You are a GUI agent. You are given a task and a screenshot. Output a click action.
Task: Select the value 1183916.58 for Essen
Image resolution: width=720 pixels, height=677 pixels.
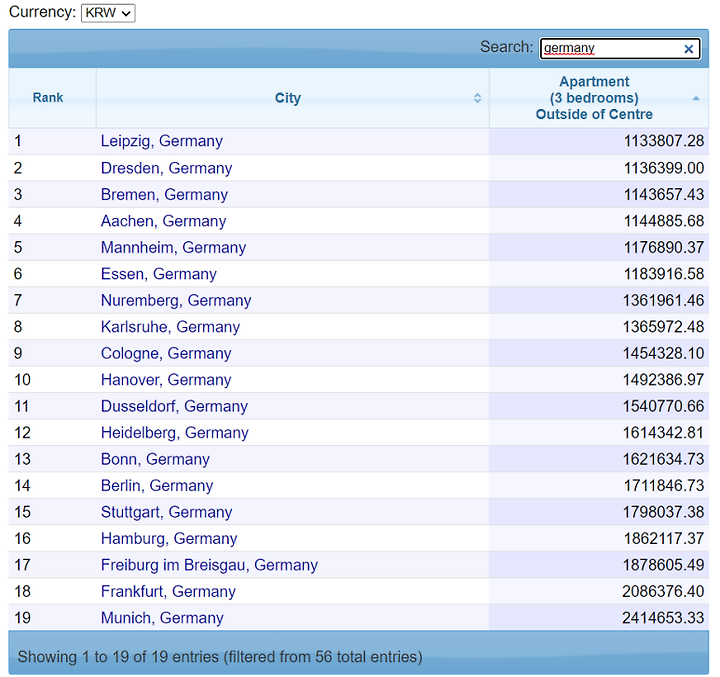[664, 274]
